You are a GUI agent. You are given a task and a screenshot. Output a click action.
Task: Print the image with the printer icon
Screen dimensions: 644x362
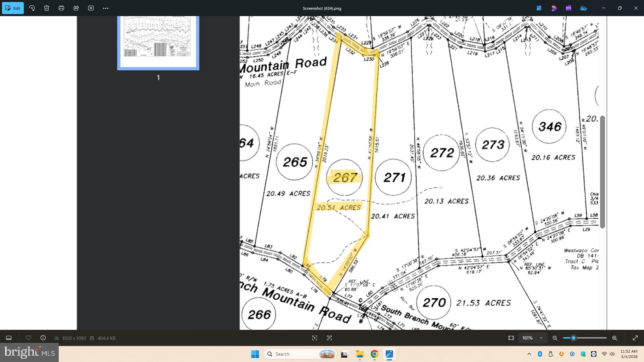tap(61, 8)
